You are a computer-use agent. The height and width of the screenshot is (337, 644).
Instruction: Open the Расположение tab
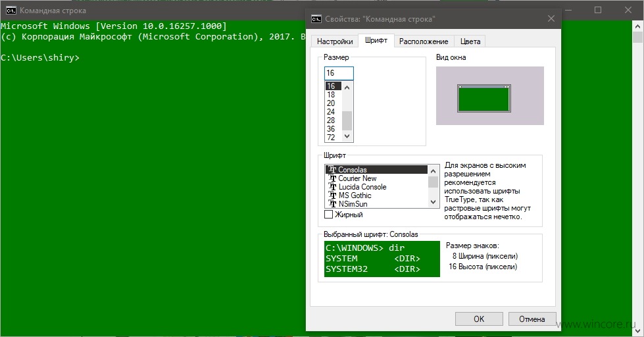[424, 41]
